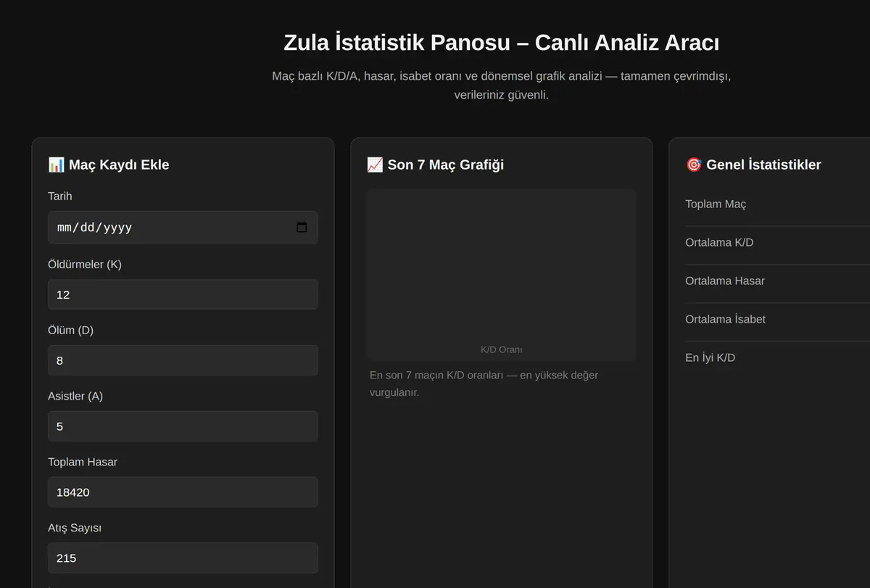Click the Maç Kaydı Ekle heading

(x=109, y=165)
